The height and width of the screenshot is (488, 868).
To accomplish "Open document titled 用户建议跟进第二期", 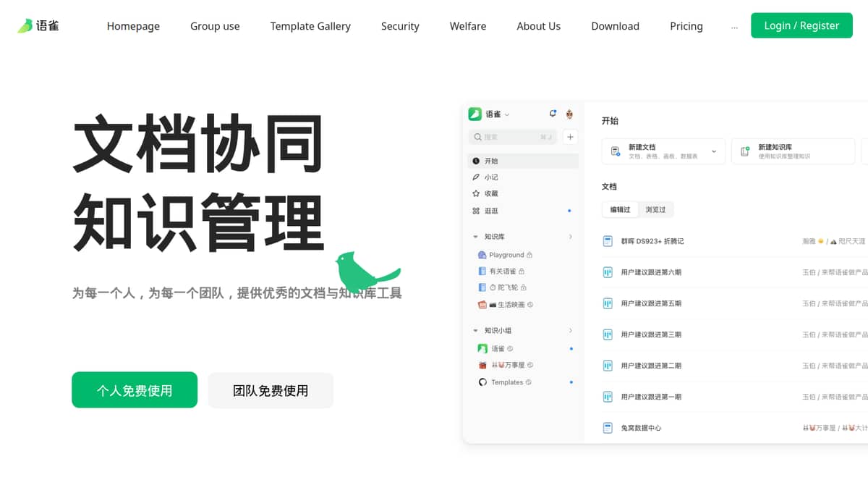I will pos(651,366).
